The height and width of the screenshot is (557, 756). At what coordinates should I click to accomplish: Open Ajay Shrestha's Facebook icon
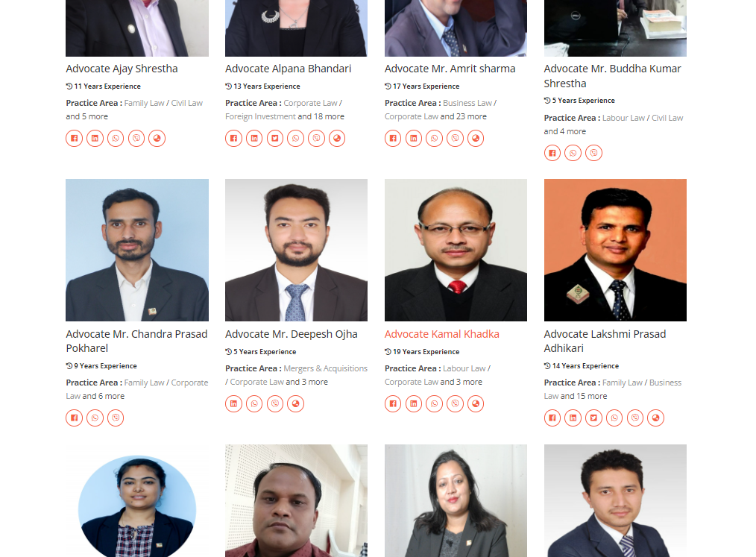[x=75, y=139]
